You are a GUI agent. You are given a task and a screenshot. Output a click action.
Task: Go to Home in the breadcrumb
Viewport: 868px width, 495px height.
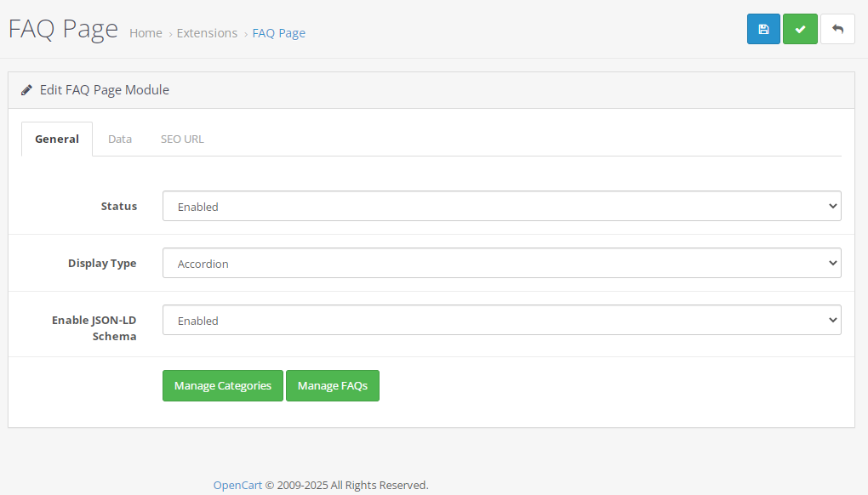pyautogui.click(x=146, y=33)
